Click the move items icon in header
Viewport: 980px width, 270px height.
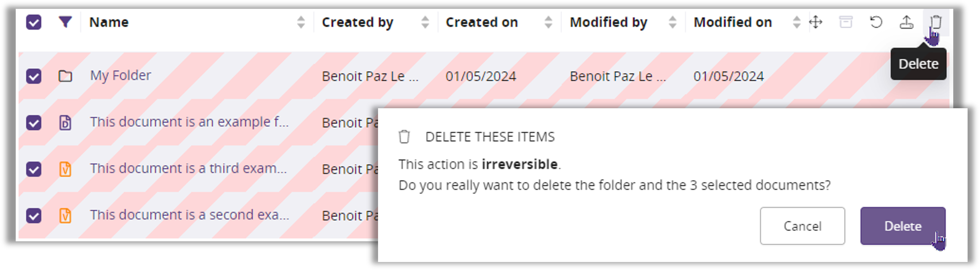pos(816,22)
